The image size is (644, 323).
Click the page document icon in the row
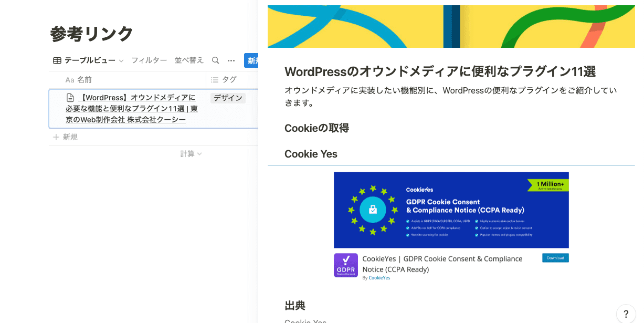click(x=70, y=98)
